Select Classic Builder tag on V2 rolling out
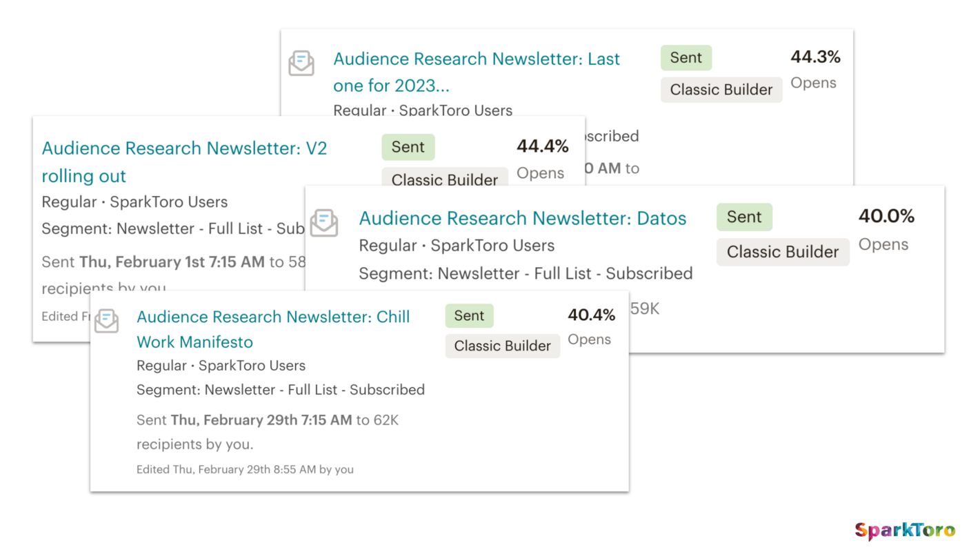980x552 pixels. (x=445, y=179)
